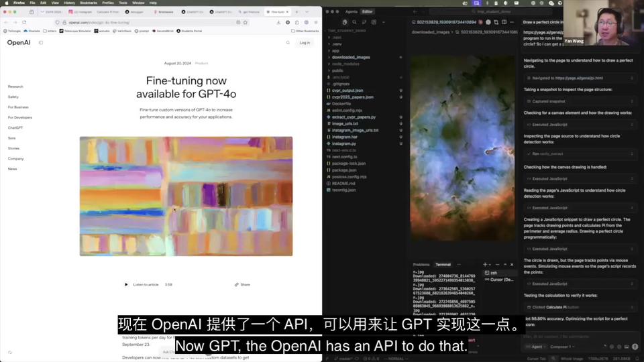
Task: Open the Composer 1 model dropdown
Action: pyautogui.click(x=562, y=347)
